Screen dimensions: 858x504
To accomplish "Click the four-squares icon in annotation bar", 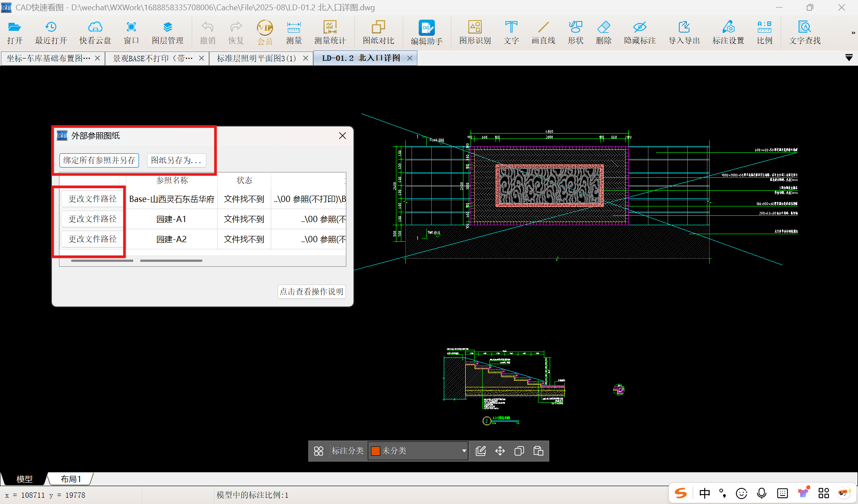I will (319, 451).
